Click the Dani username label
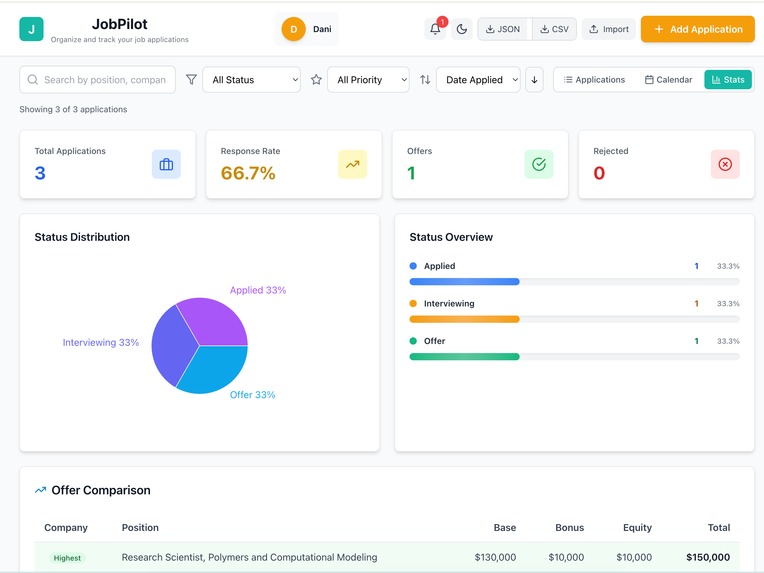The image size is (764, 573). 322,29
